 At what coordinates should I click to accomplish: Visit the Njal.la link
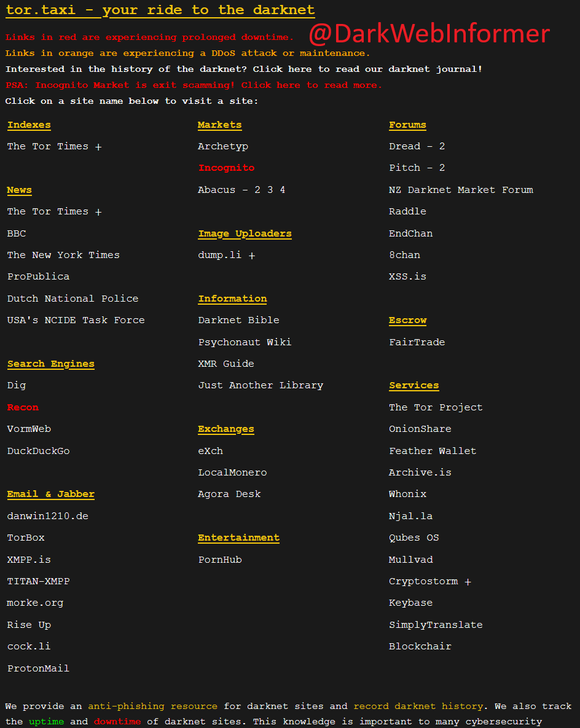[410, 516]
